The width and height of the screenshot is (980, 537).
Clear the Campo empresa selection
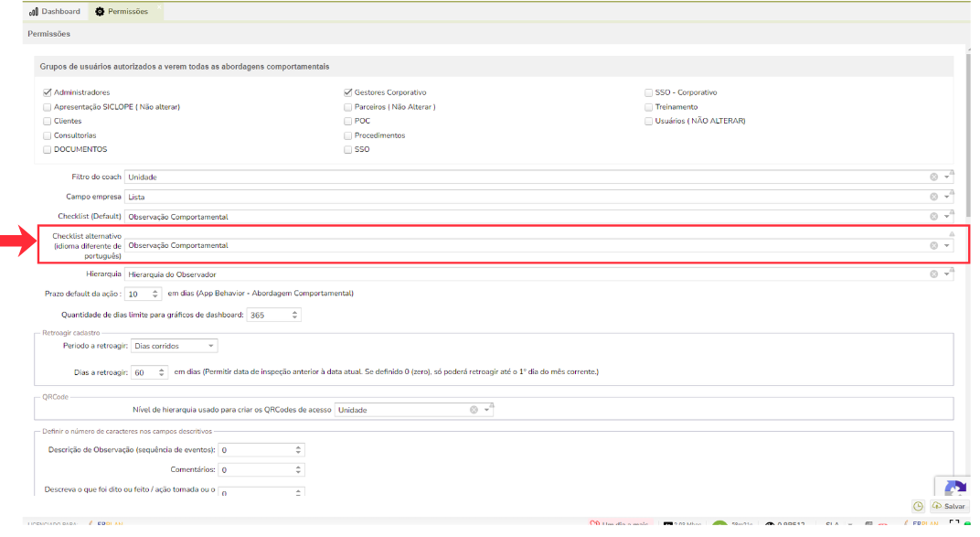[x=933, y=197]
